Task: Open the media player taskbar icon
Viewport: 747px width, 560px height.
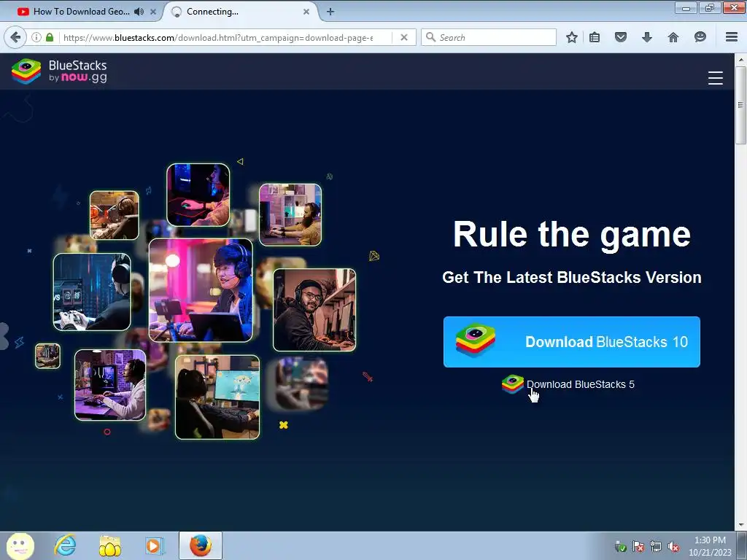Action: pyautogui.click(x=155, y=545)
